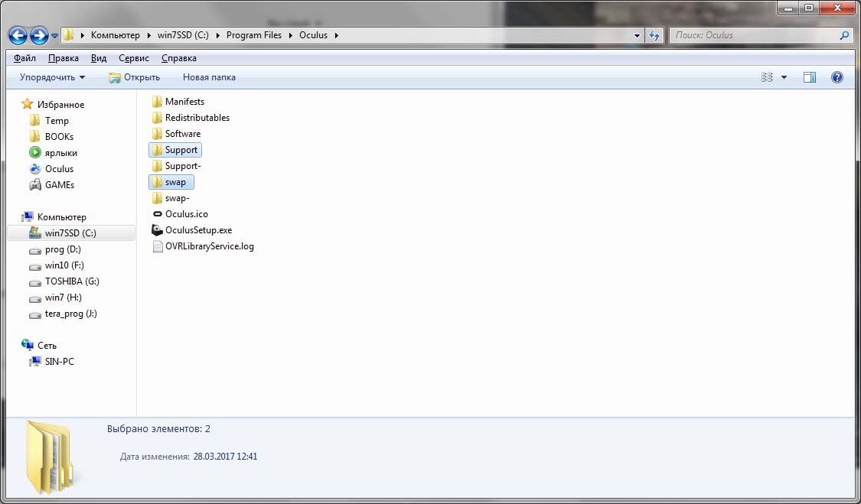Viewport: 861px width, 504px height.
Task: Click the modified date 28.03.2017 12:41
Action: point(225,457)
